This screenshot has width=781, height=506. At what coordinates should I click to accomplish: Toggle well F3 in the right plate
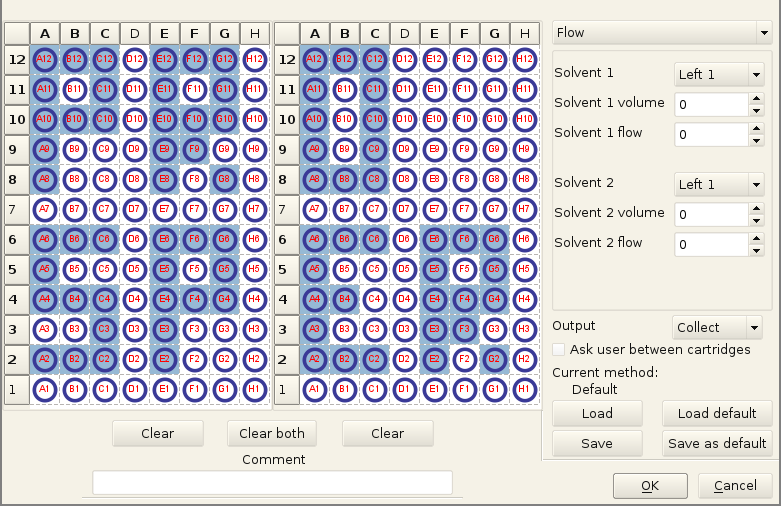(x=465, y=329)
